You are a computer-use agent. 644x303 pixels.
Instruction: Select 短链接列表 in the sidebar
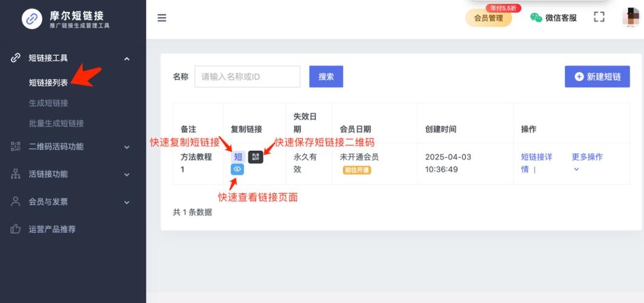(x=48, y=82)
